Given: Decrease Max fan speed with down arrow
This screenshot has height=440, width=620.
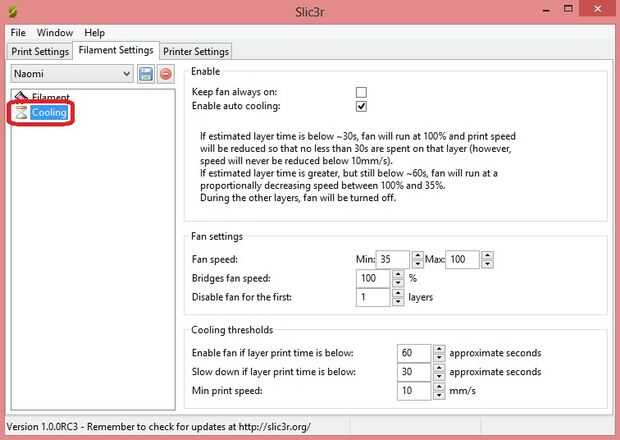Looking at the screenshot, I should (488, 264).
